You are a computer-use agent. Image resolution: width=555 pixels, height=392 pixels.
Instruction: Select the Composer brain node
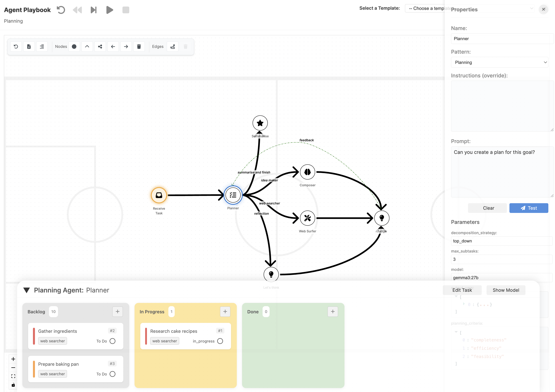(x=307, y=172)
